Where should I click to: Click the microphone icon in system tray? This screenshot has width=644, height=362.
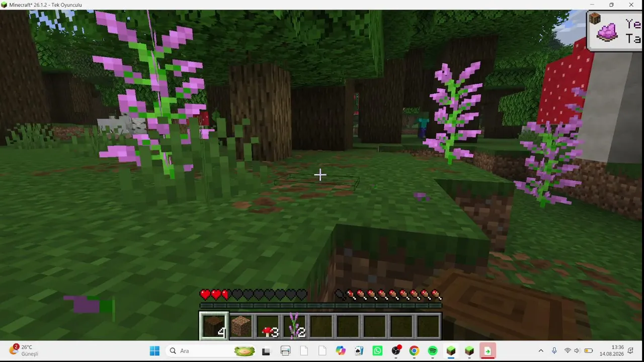tap(554, 351)
